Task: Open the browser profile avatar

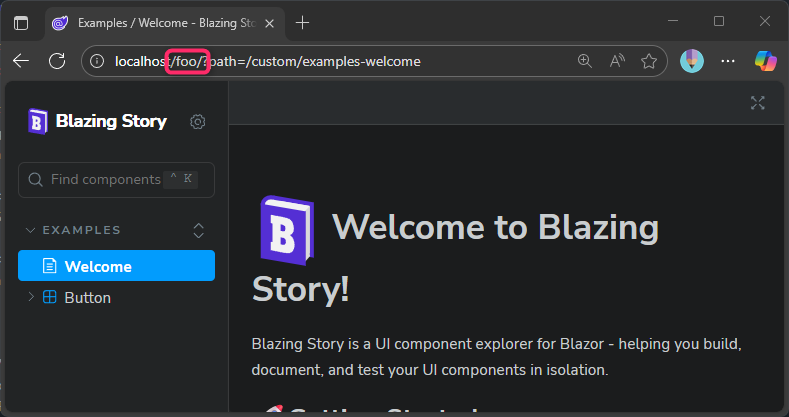Action: pyautogui.click(x=692, y=61)
